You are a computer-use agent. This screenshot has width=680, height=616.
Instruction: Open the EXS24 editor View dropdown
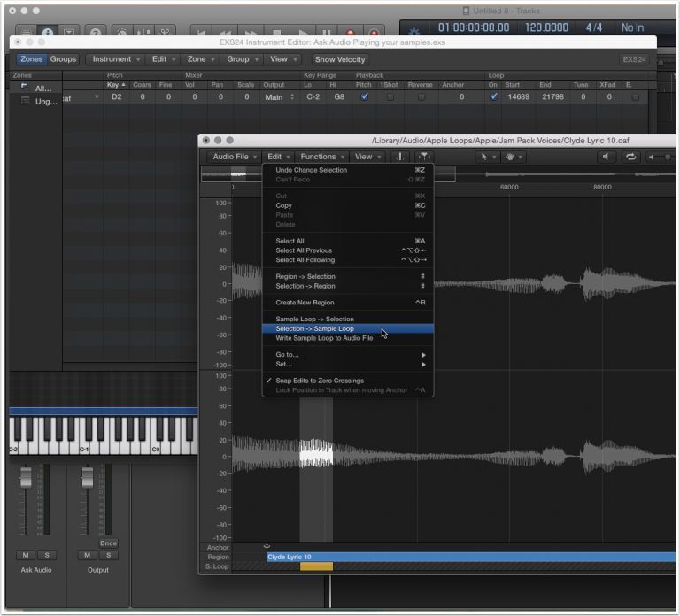pyautogui.click(x=283, y=59)
